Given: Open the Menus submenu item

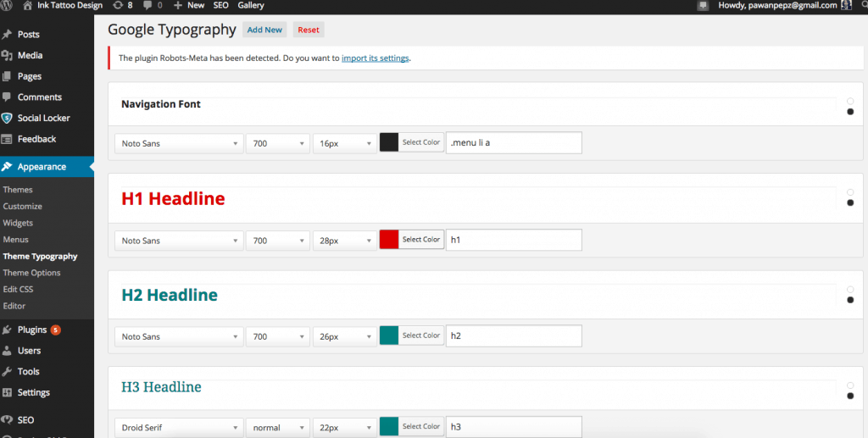Looking at the screenshot, I should coord(15,240).
